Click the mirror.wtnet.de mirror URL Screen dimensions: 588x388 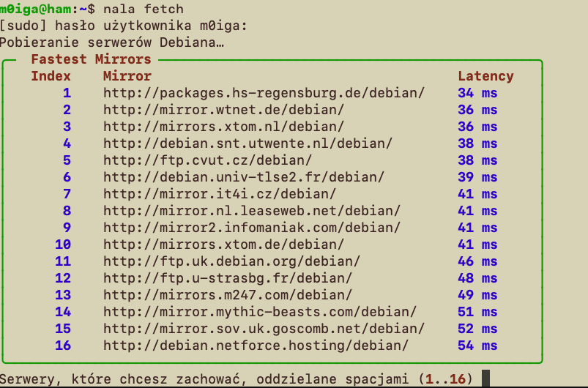pos(224,110)
